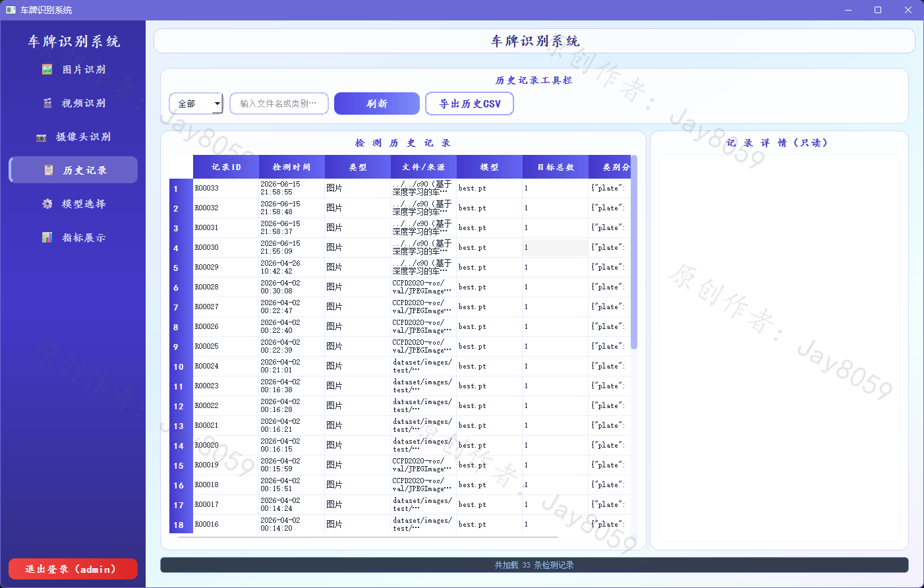Click the metrics display chart icon
This screenshot has height=588, width=924.
(47, 237)
